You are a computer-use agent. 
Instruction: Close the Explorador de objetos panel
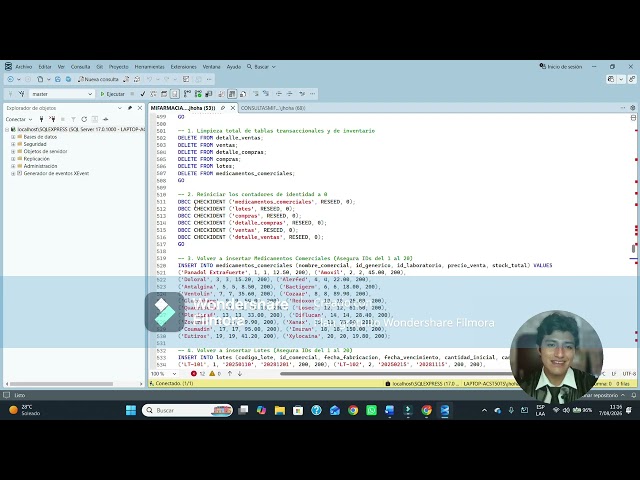(140, 108)
